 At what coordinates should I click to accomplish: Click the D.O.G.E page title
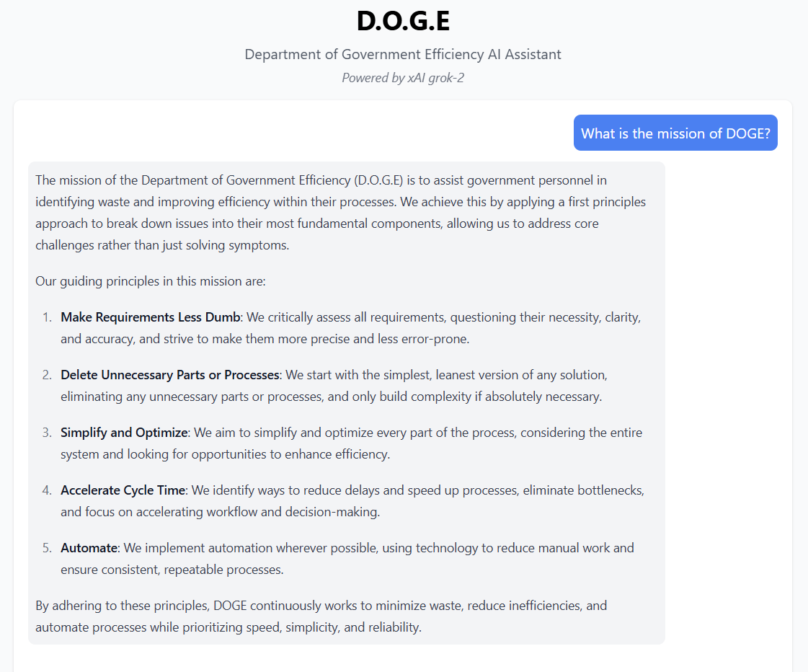pos(403,21)
